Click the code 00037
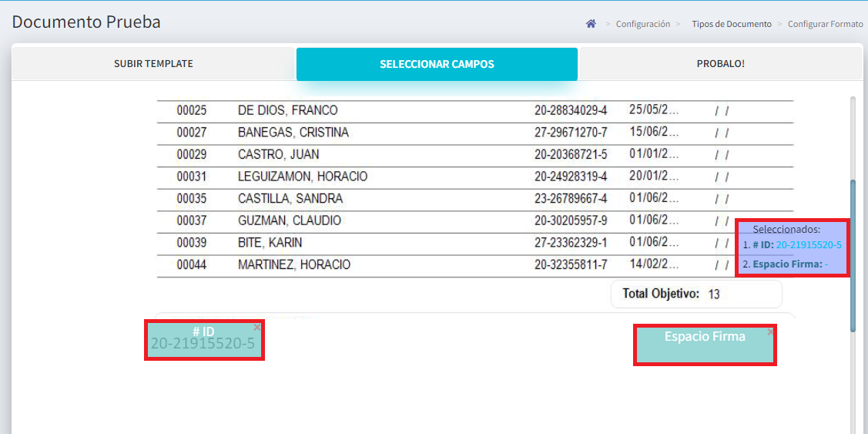This screenshot has width=868, height=434. pyautogui.click(x=192, y=220)
